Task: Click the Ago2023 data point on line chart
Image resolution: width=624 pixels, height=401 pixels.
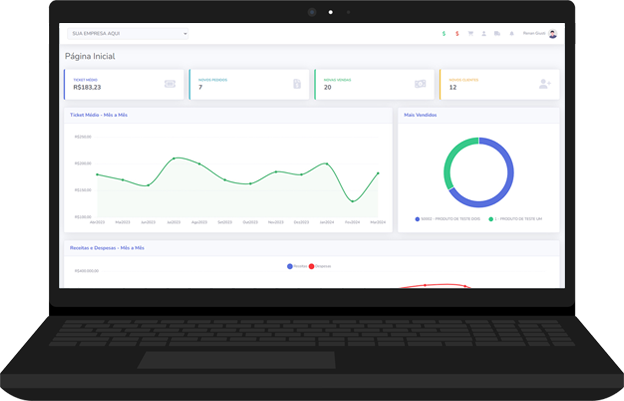Action: coord(199,164)
